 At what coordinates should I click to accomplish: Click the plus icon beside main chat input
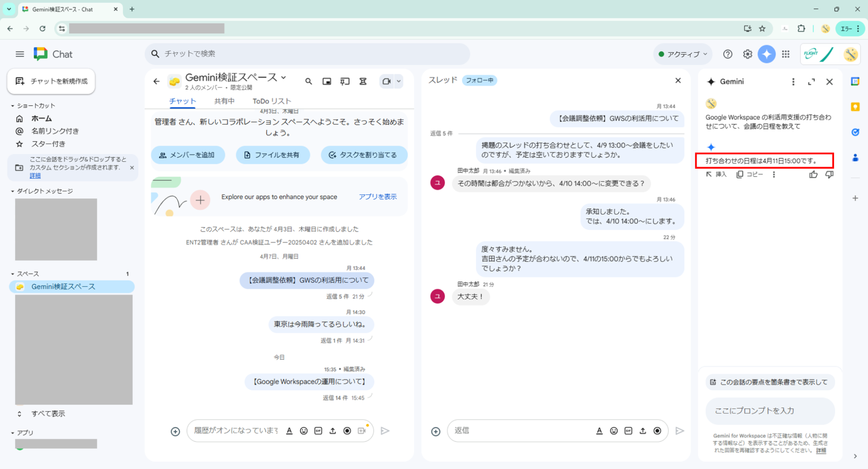click(175, 431)
